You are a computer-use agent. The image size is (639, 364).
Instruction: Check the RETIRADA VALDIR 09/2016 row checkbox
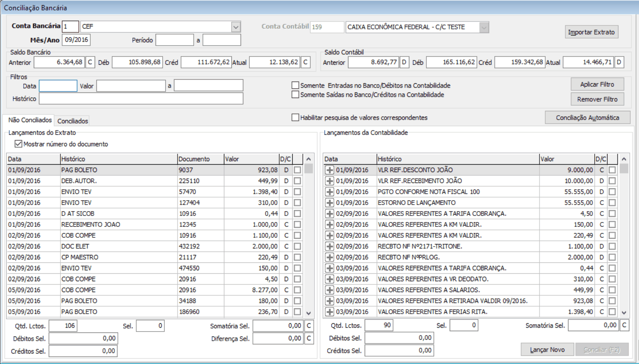coord(612,301)
